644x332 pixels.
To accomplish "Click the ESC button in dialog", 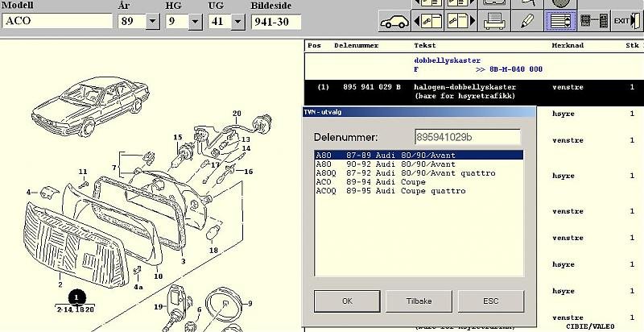I will tap(490, 301).
